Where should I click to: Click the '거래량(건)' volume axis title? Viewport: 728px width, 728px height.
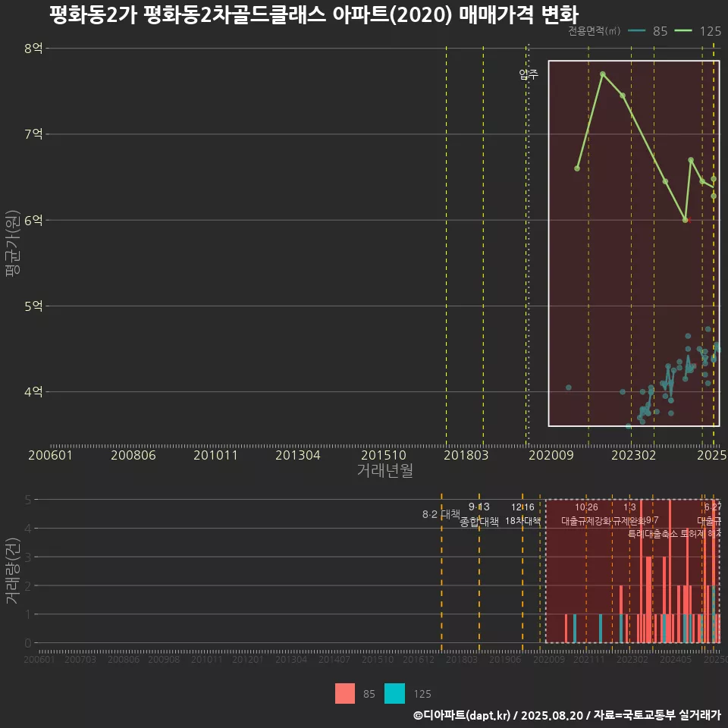pos(13,570)
